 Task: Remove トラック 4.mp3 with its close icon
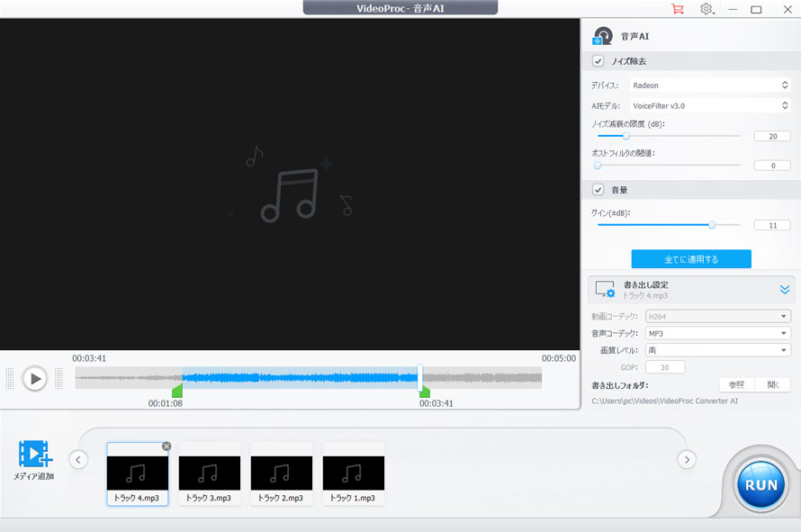(166, 446)
